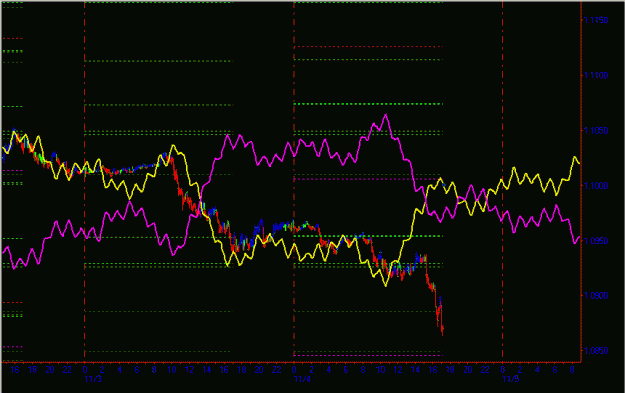Click the 1.0950 price axis label

[596, 240]
